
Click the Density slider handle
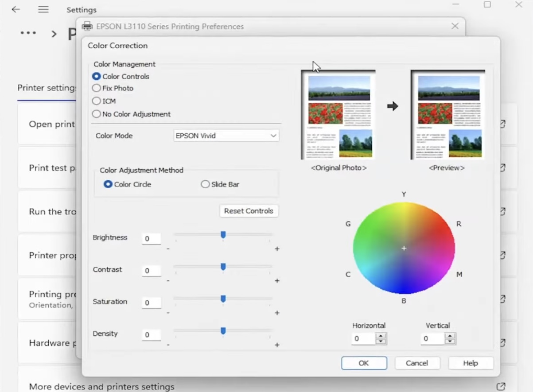(223, 331)
